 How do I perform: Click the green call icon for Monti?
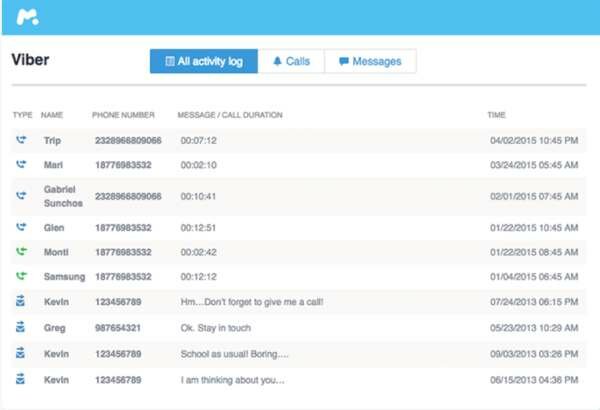pos(21,252)
